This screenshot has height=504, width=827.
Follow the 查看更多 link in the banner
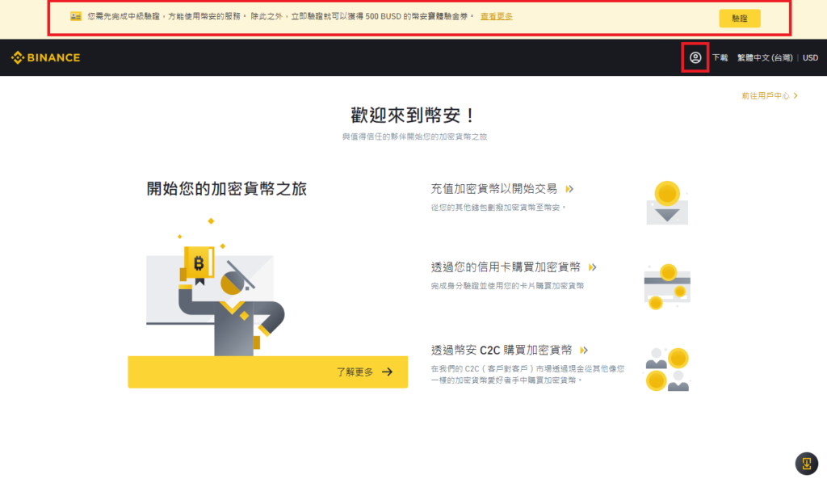point(496,16)
